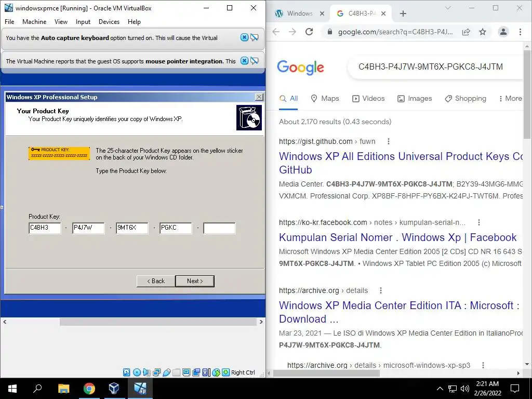Click the USB devices icon in VirtualBox status bar
The width and height of the screenshot is (532, 399).
[x=167, y=373]
